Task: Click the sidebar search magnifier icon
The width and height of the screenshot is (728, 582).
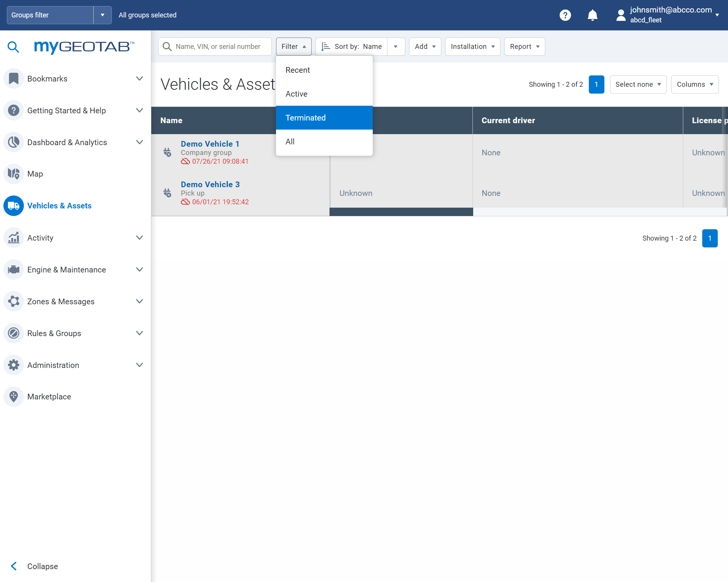Action: pos(13,47)
